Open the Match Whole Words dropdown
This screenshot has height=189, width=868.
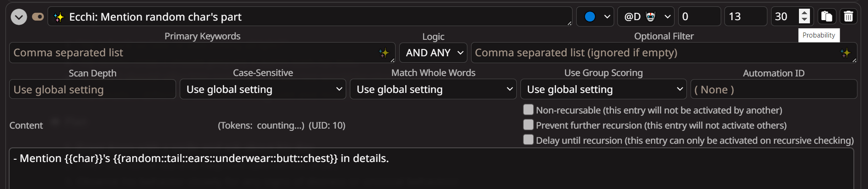[433, 89]
